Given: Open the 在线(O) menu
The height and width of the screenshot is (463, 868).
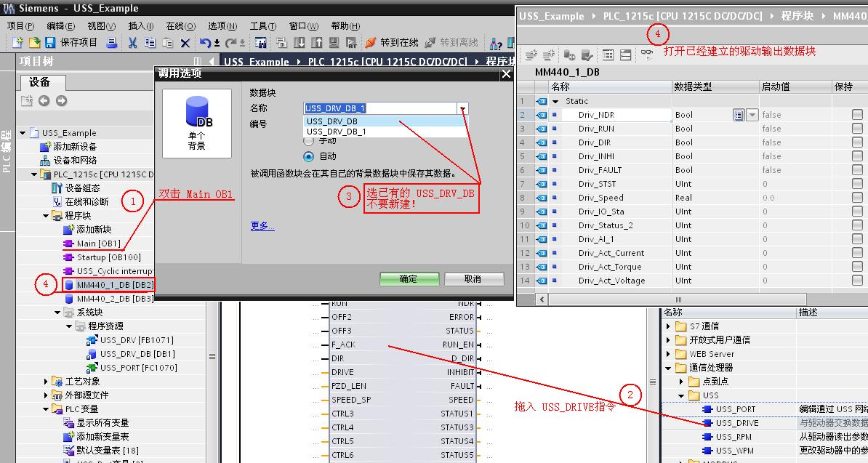Looking at the screenshot, I should click(x=181, y=26).
